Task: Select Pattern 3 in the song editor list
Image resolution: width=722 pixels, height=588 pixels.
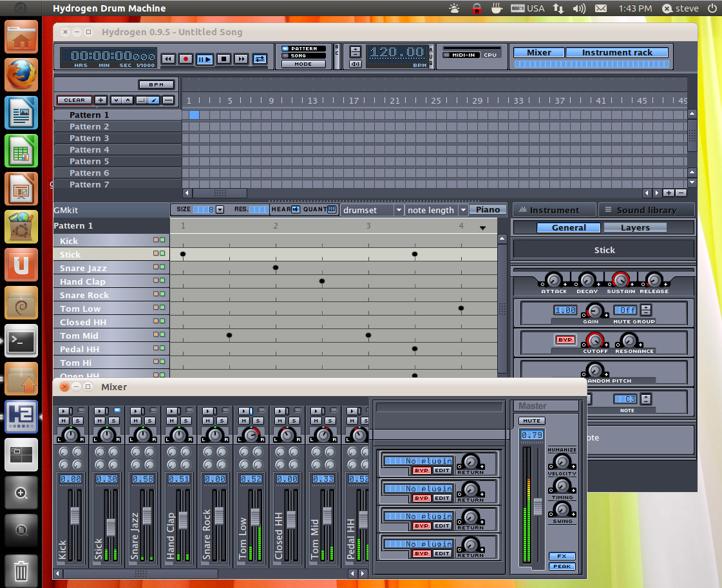Action: pos(117,138)
